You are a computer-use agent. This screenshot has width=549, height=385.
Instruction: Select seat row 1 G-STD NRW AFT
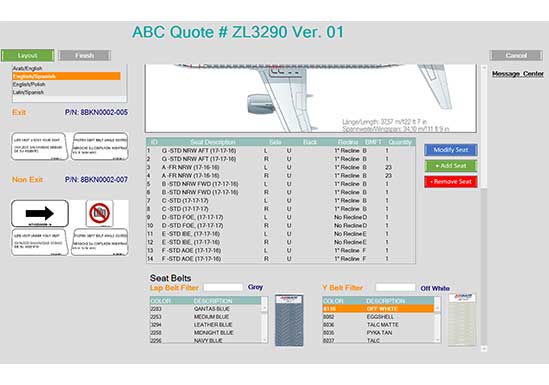(280, 150)
